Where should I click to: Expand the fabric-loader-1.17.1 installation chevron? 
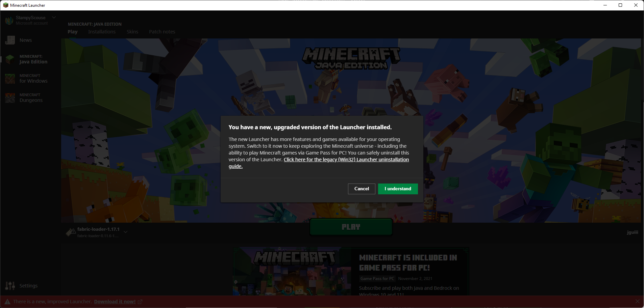click(126, 232)
